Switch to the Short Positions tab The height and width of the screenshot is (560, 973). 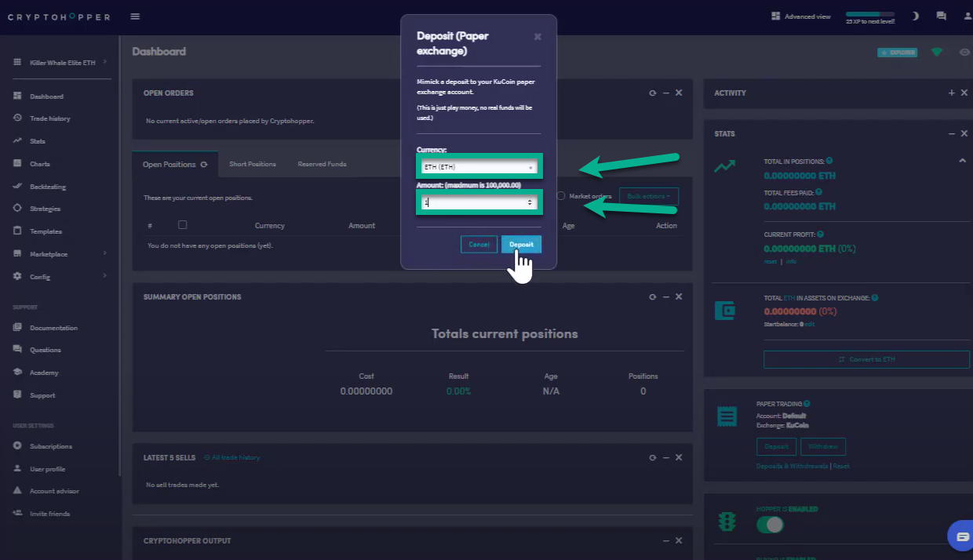(253, 164)
